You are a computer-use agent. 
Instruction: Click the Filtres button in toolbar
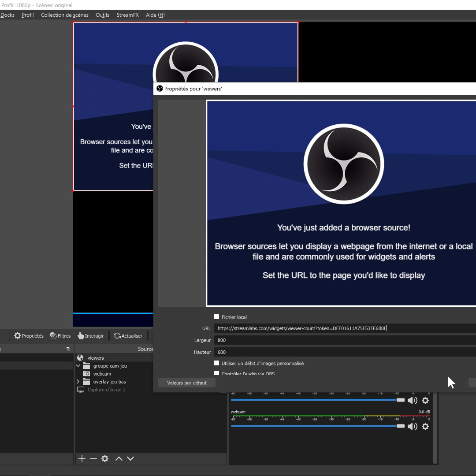[x=60, y=336]
